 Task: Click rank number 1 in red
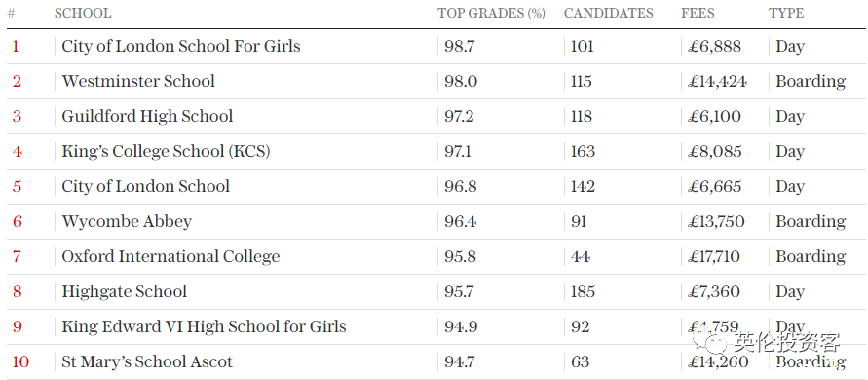[x=16, y=47]
